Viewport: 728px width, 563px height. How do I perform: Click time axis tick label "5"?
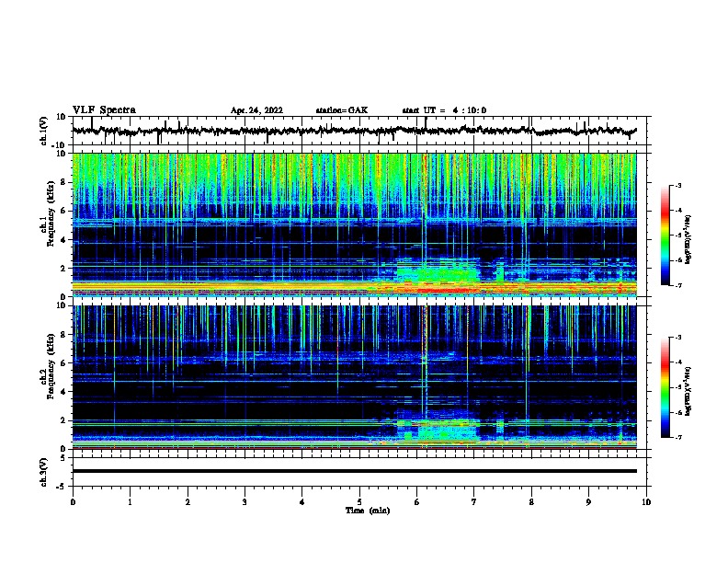coord(359,502)
